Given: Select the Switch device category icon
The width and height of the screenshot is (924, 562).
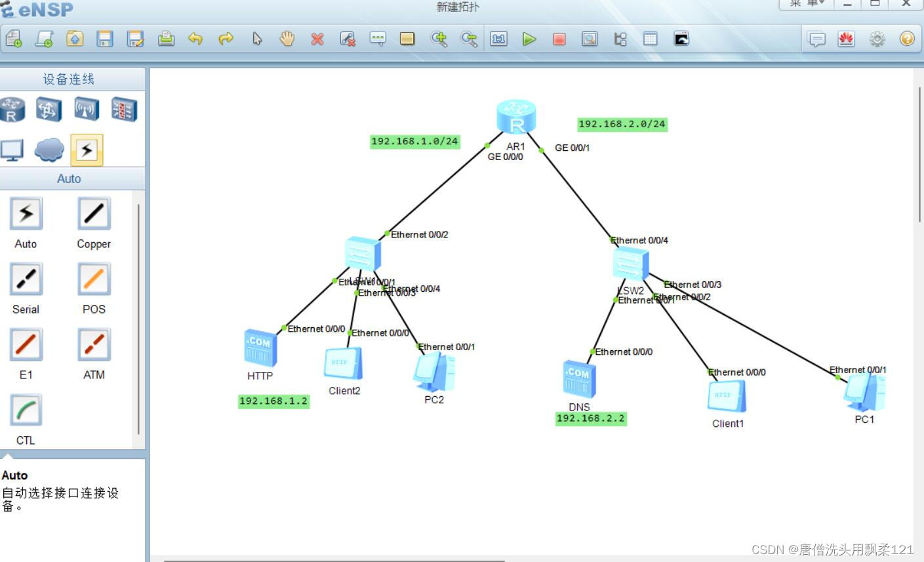Looking at the screenshot, I should [x=49, y=110].
